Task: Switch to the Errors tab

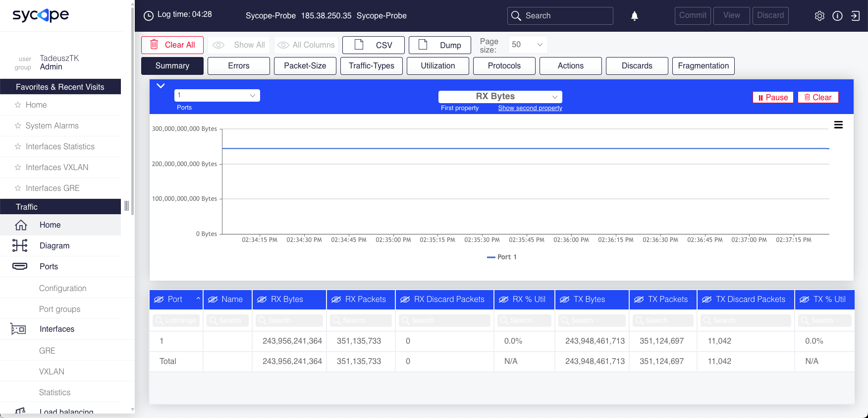Action: [x=239, y=66]
